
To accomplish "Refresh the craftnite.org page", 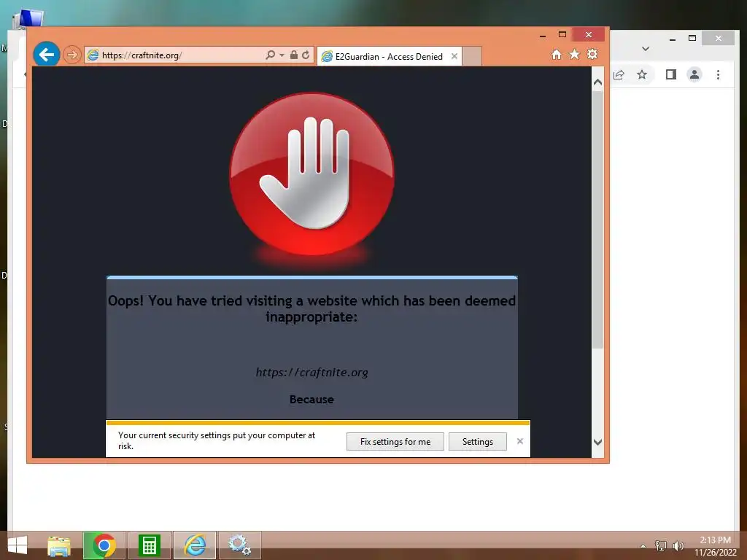I will pos(306,55).
